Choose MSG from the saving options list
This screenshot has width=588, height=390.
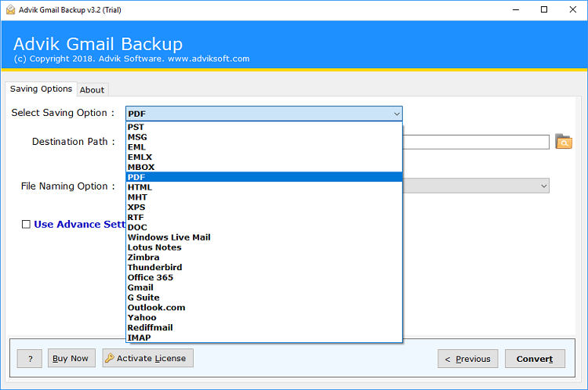pyautogui.click(x=264, y=137)
